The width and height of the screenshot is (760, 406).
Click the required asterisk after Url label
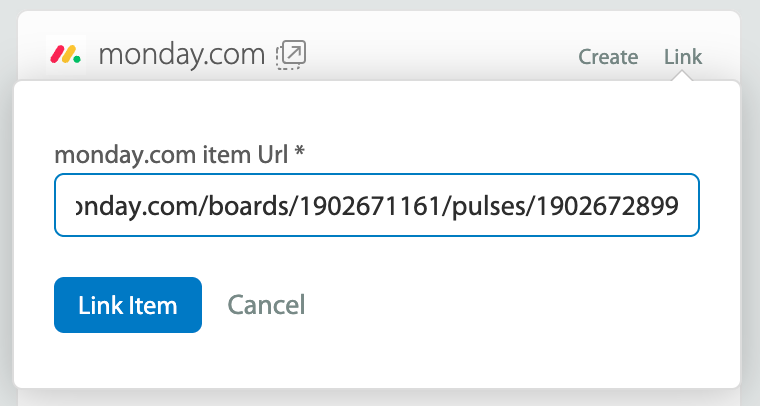click(x=300, y=151)
